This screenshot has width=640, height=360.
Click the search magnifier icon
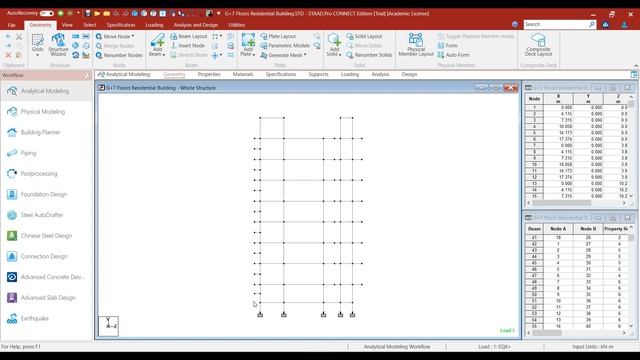coord(592,24)
